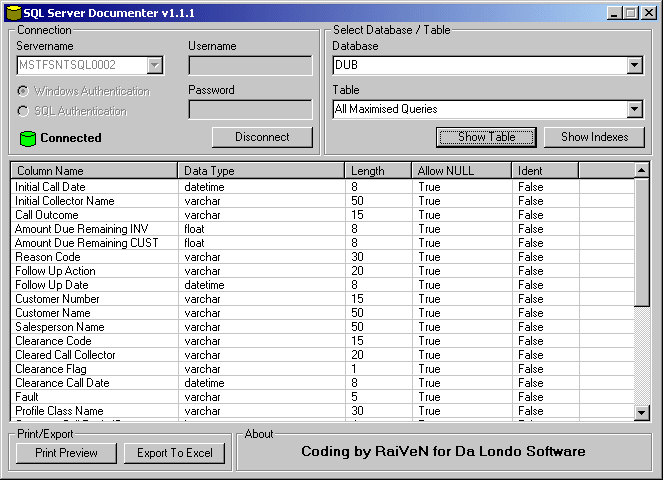Click the table's scroll down arrow

pyautogui.click(x=642, y=412)
